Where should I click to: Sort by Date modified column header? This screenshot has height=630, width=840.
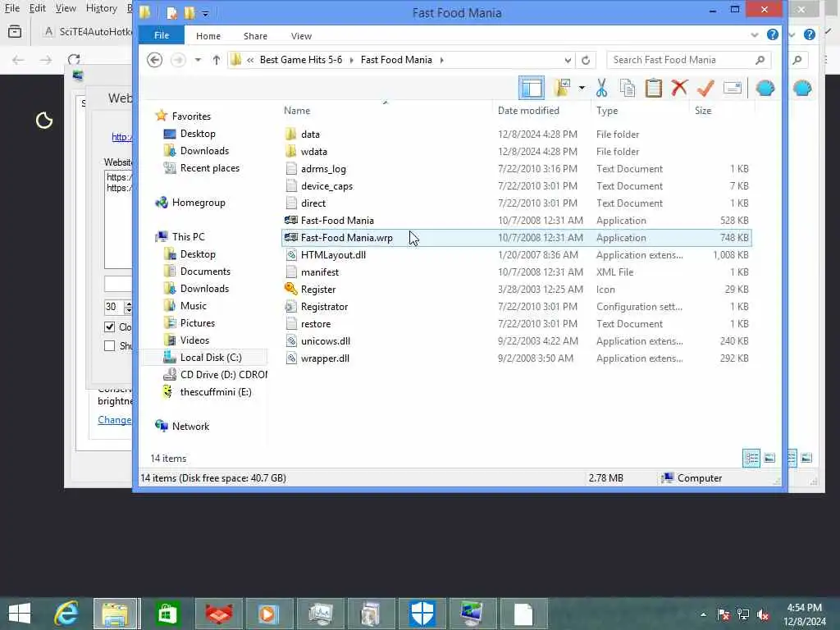(x=528, y=111)
